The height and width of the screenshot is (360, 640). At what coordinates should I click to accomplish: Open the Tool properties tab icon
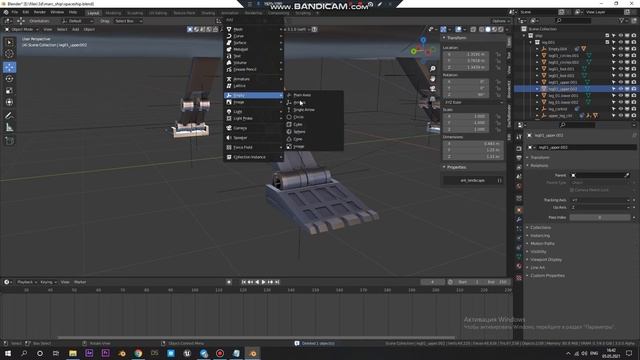coord(519,137)
